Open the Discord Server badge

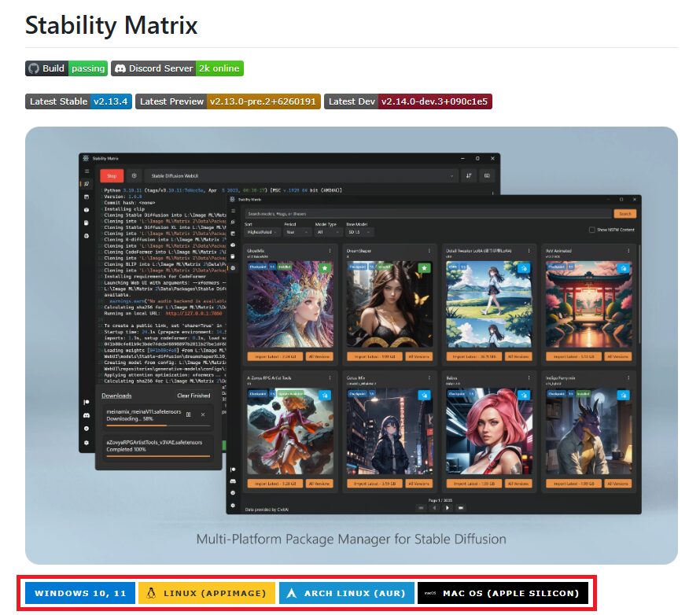click(x=177, y=68)
